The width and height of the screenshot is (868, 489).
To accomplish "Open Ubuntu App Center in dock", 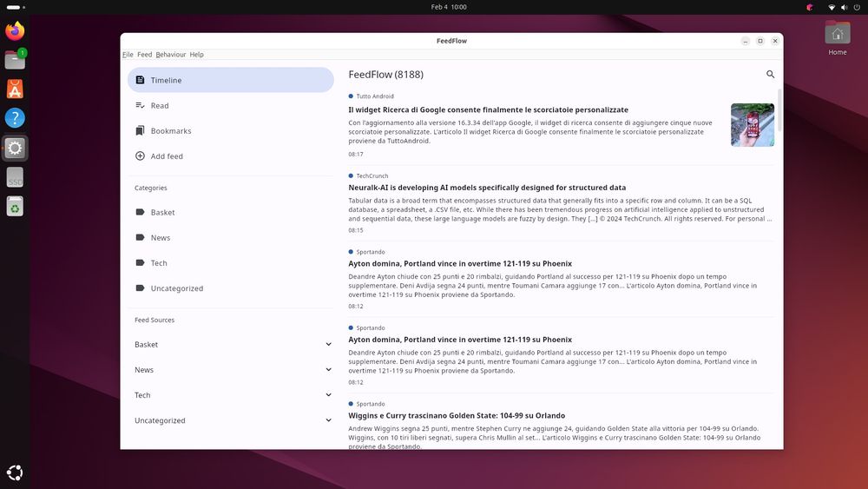I will tap(15, 89).
